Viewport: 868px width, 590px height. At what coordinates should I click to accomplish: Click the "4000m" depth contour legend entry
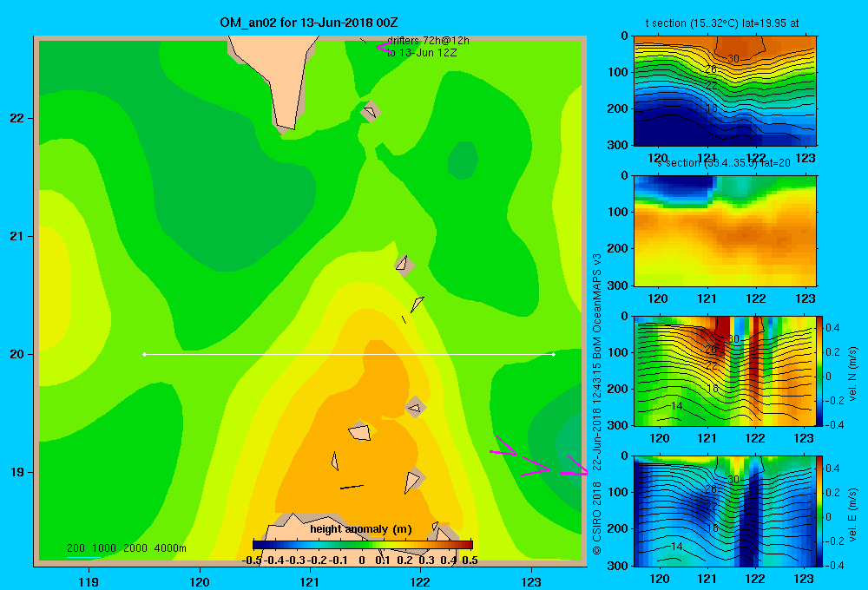[x=170, y=548]
